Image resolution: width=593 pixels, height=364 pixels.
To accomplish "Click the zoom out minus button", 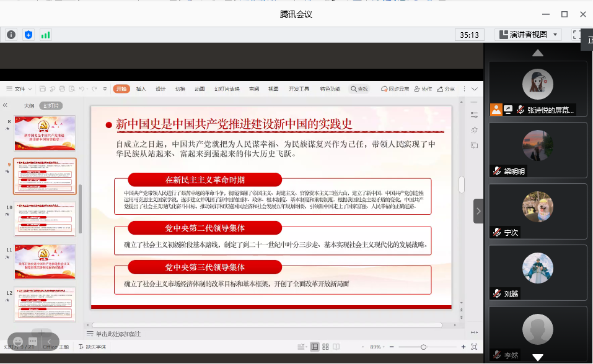I will pos(392,347).
